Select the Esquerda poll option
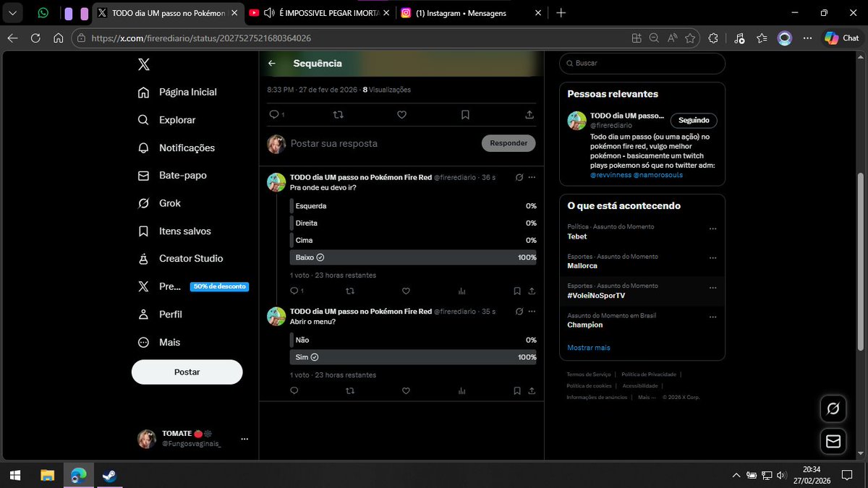Viewport: 868px width, 488px height. (x=413, y=206)
